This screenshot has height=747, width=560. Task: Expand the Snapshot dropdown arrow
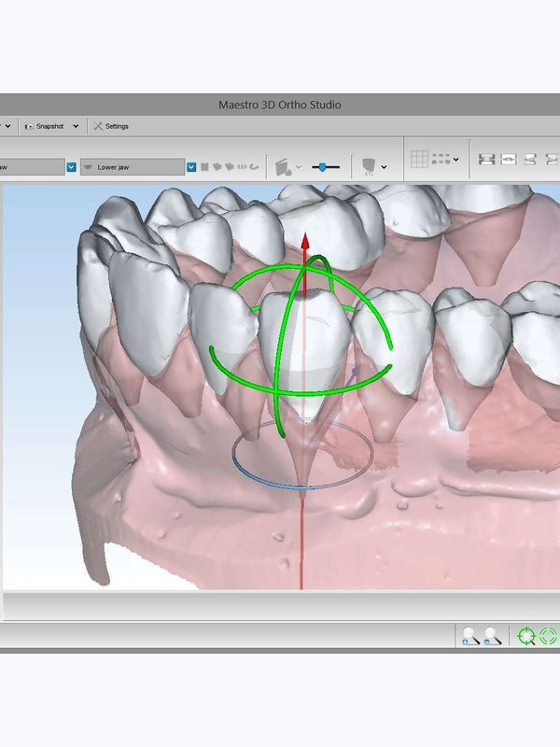coord(76,126)
